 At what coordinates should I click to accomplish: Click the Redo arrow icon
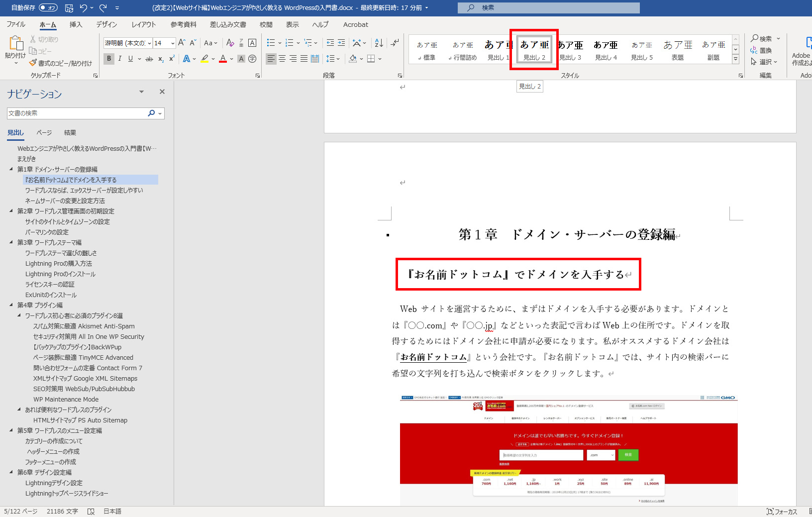[103, 8]
